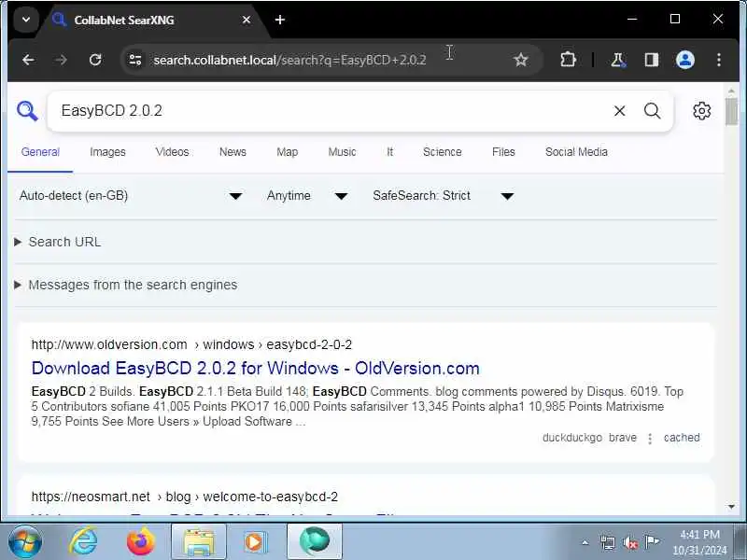Switch to the News tab
This screenshot has width=747, height=560.
(x=233, y=152)
